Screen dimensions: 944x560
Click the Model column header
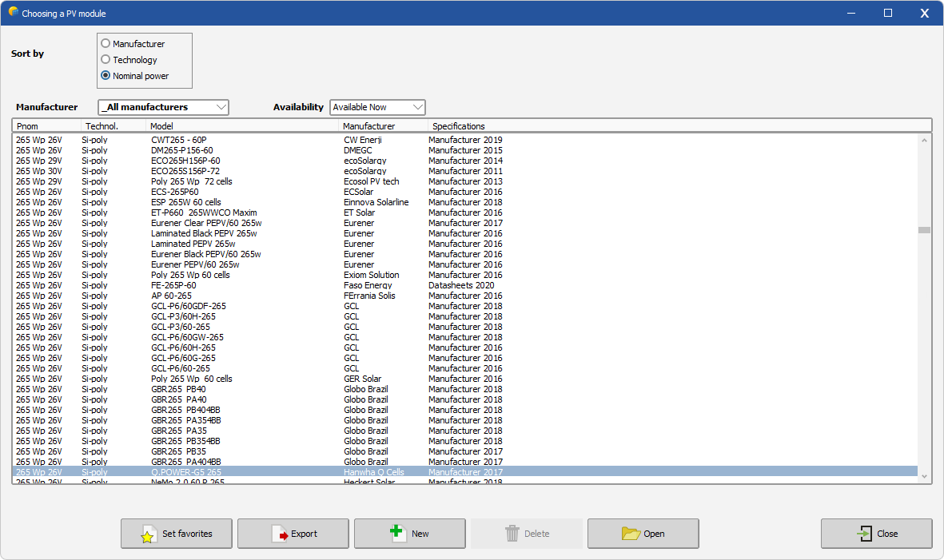[x=243, y=126]
